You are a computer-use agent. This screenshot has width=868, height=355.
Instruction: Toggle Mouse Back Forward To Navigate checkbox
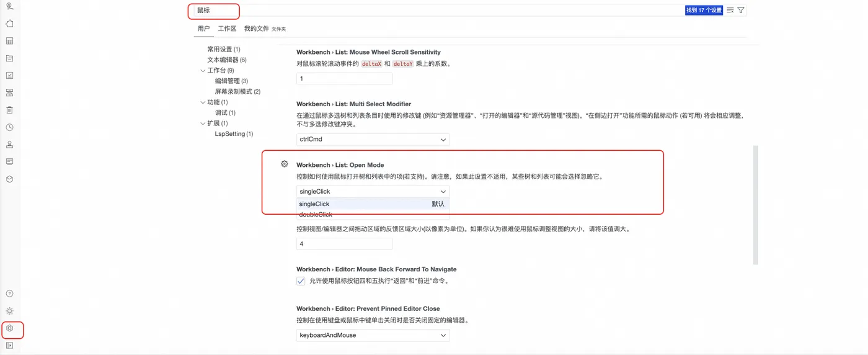tap(301, 281)
